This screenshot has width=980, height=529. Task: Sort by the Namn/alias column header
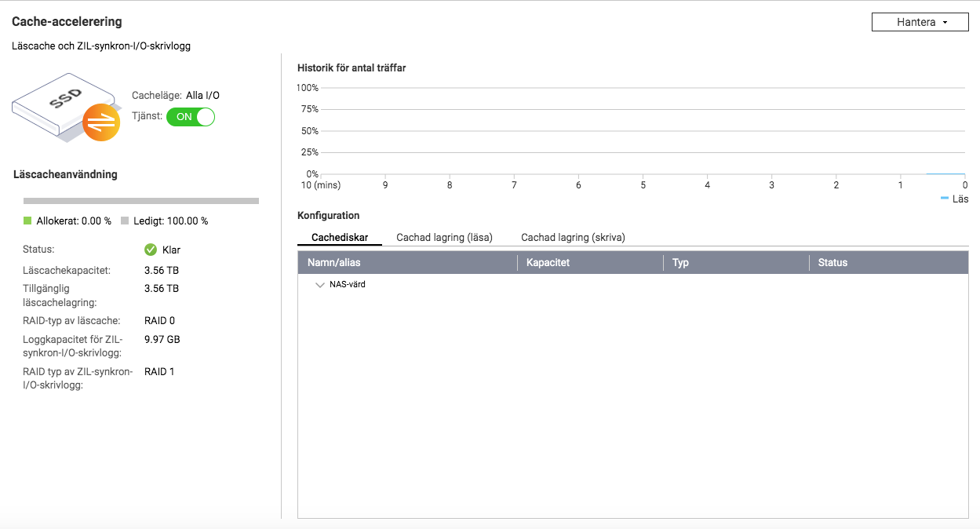coord(334,262)
